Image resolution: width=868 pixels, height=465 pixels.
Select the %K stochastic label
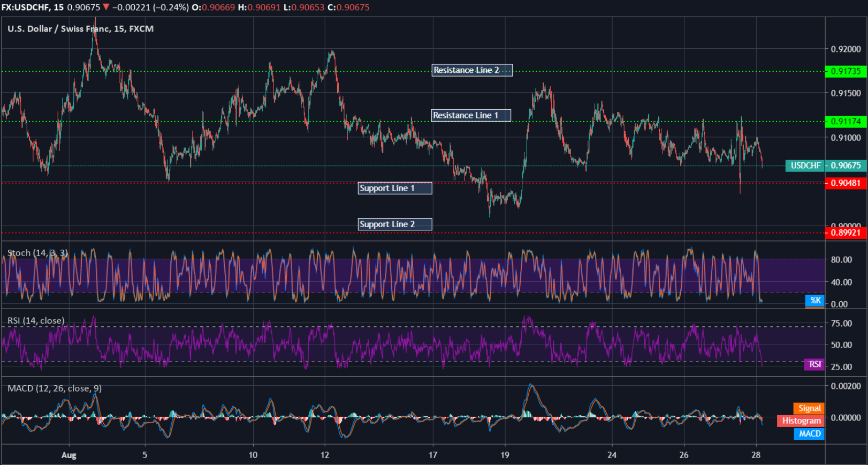coord(815,301)
